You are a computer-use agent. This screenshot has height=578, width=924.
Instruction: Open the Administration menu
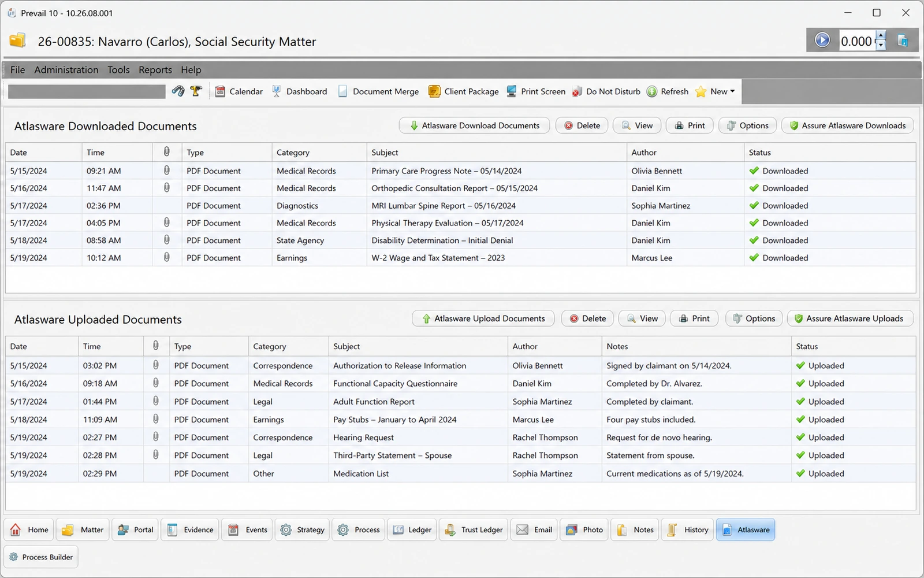(66, 70)
